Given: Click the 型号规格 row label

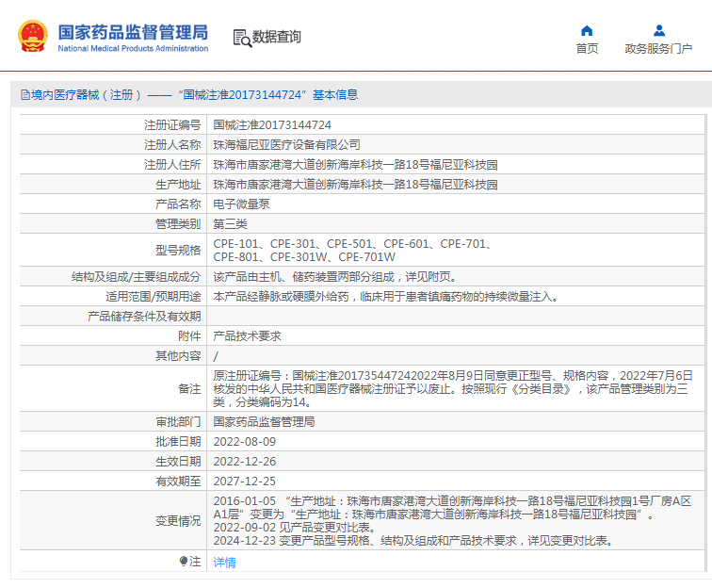Looking at the screenshot, I should coord(178,251).
